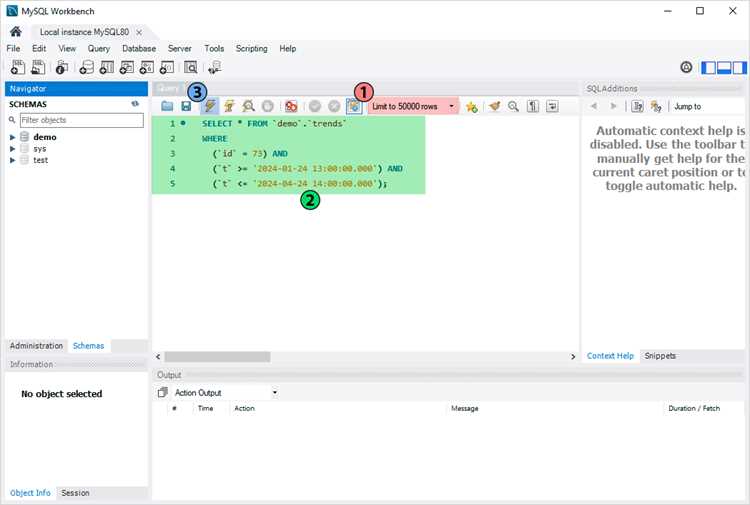This screenshot has width=750, height=505.
Task: Commit the transaction
Action: [x=314, y=106]
